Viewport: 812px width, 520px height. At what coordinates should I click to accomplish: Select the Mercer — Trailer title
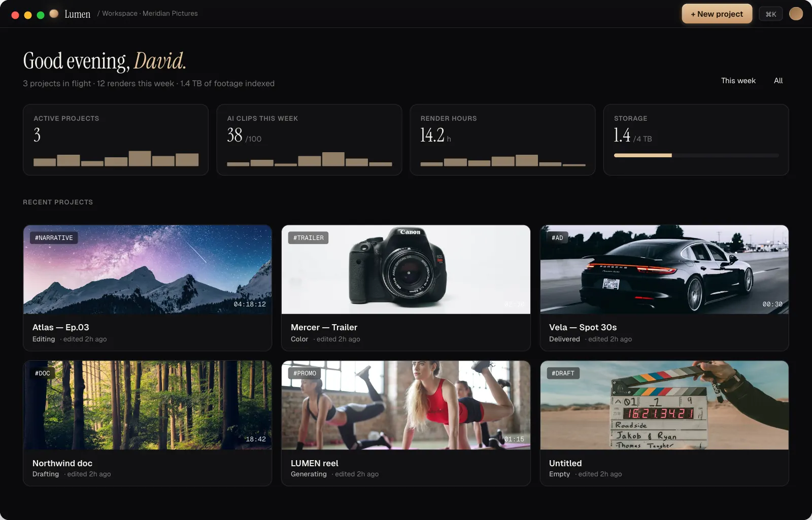click(324, 327)
